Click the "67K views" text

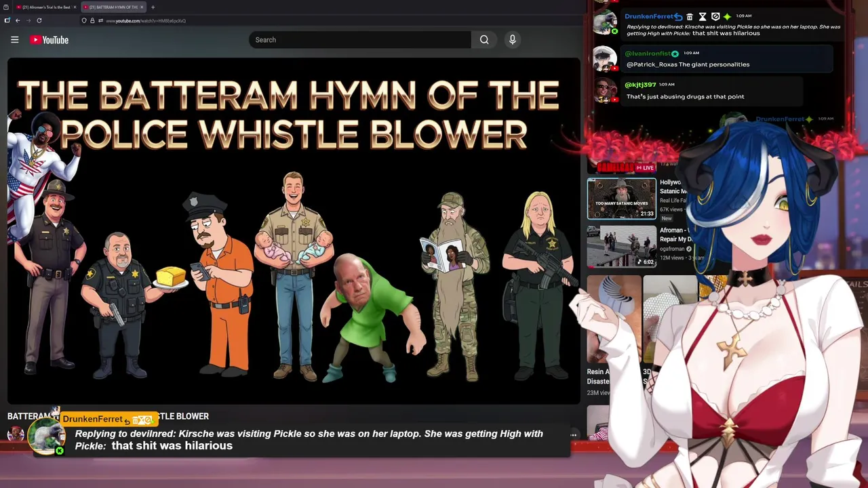coord(673,210)
